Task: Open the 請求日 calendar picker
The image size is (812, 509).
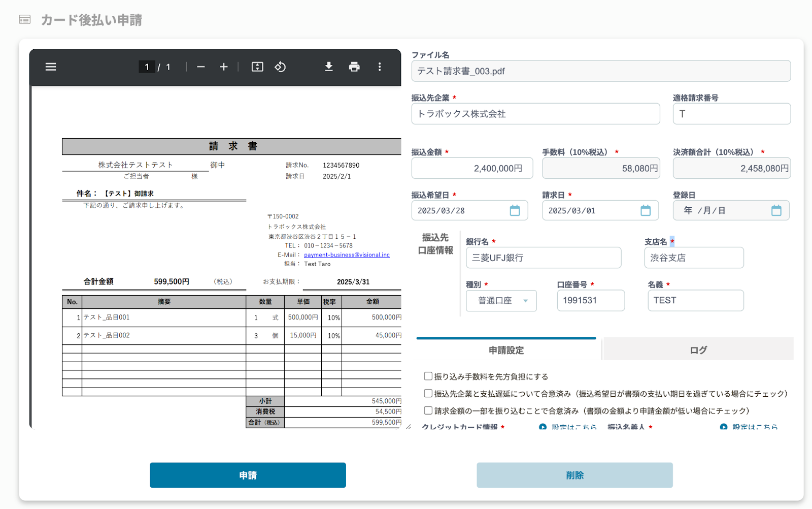Action: coord(646,210)
